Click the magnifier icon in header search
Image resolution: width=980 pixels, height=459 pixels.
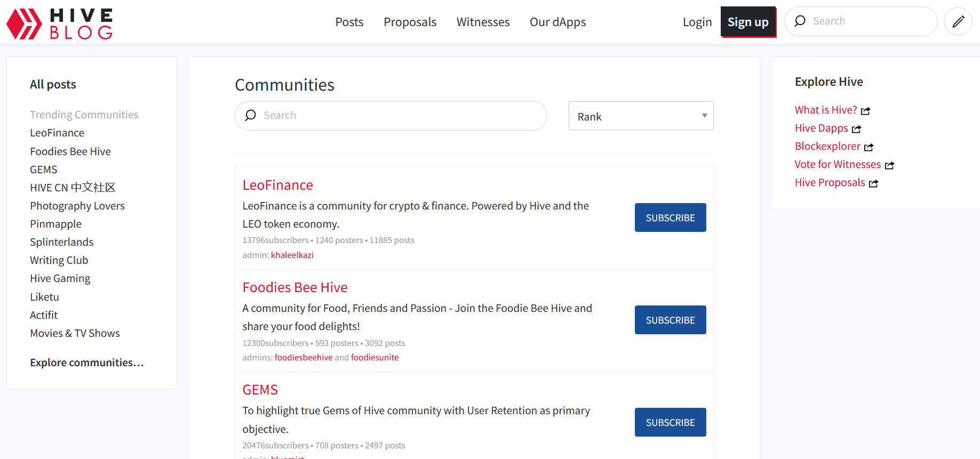coord(800,21)
